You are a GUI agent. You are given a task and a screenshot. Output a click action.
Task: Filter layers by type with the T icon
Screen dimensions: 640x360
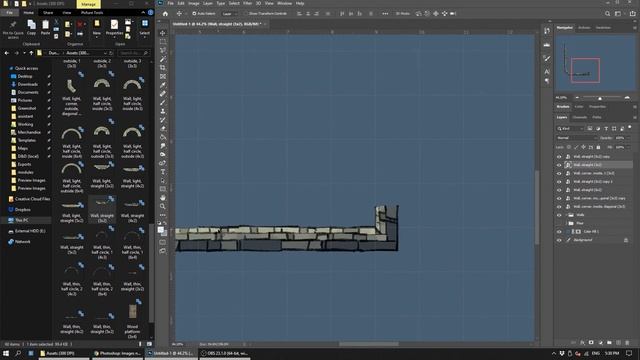tap(606, 129)
